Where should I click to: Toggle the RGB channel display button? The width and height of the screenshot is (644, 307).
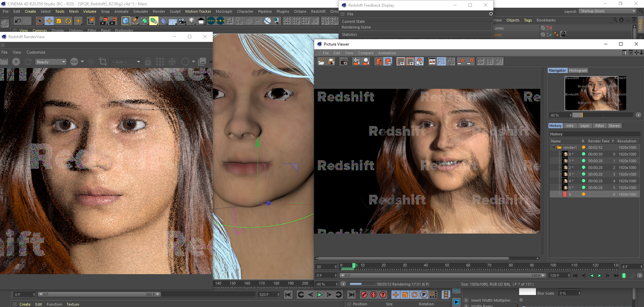click(74, 62)
